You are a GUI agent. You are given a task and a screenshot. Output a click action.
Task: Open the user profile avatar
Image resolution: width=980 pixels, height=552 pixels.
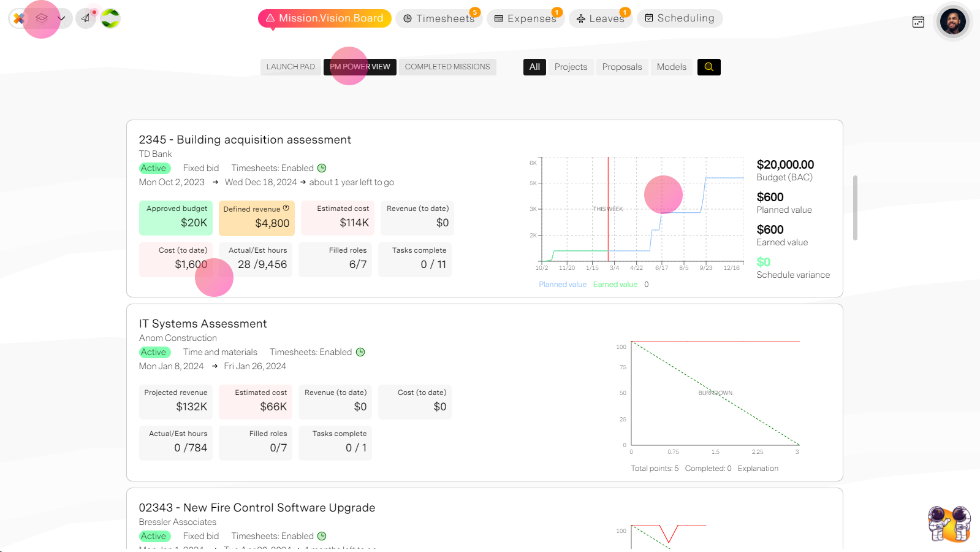pyautogui.click(x=953, y=22)
